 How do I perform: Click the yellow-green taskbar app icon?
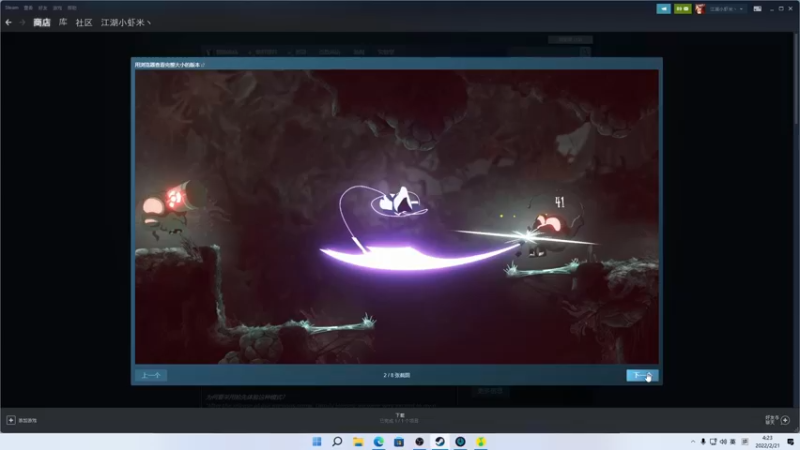click(481, 441)
